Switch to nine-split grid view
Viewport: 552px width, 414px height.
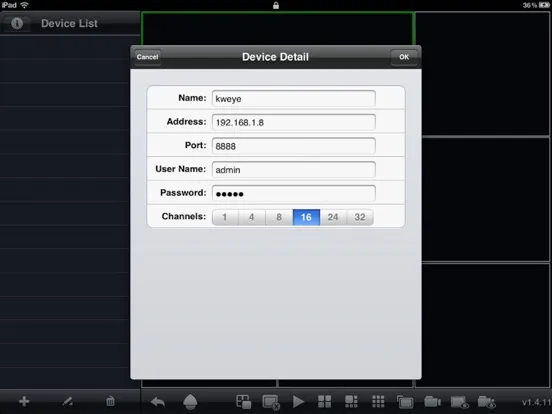(378, 401)
